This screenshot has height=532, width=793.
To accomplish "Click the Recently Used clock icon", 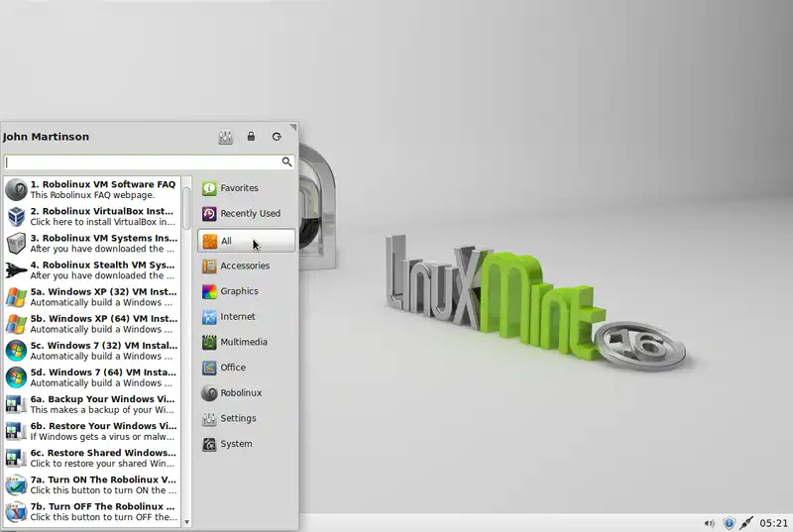I will (209, 214).
